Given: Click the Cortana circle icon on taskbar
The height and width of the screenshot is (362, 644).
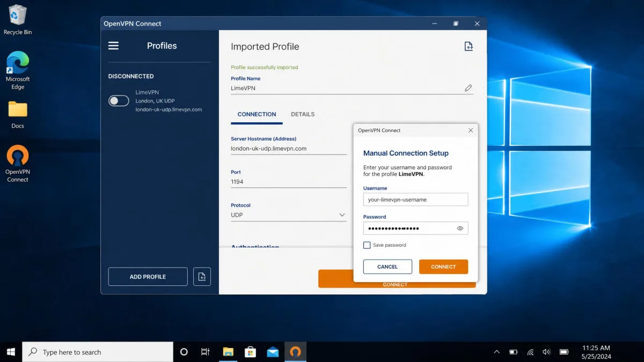Looking at the screenshot, I should pyautogui.click(x=184, y=352).
